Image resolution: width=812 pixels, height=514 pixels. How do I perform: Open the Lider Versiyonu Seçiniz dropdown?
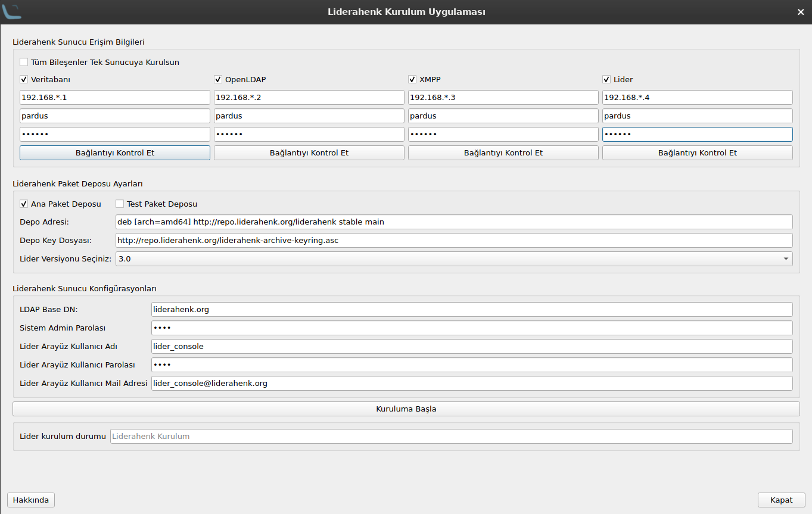pos(454,259)
